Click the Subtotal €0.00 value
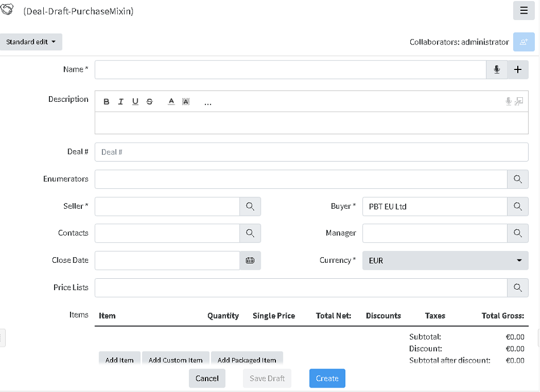Screen dimensions: 540x392 [x=515, y=337]
